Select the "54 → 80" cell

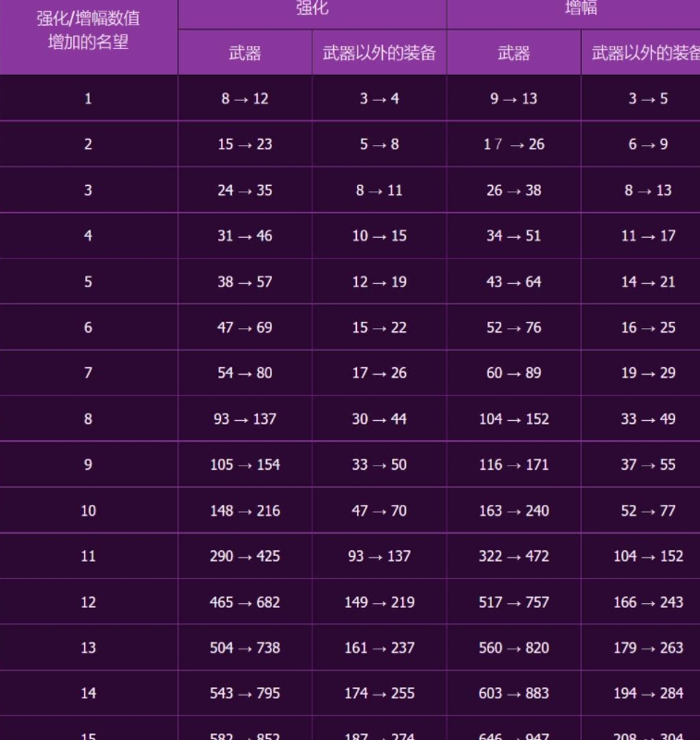click(x=245, y=373)
